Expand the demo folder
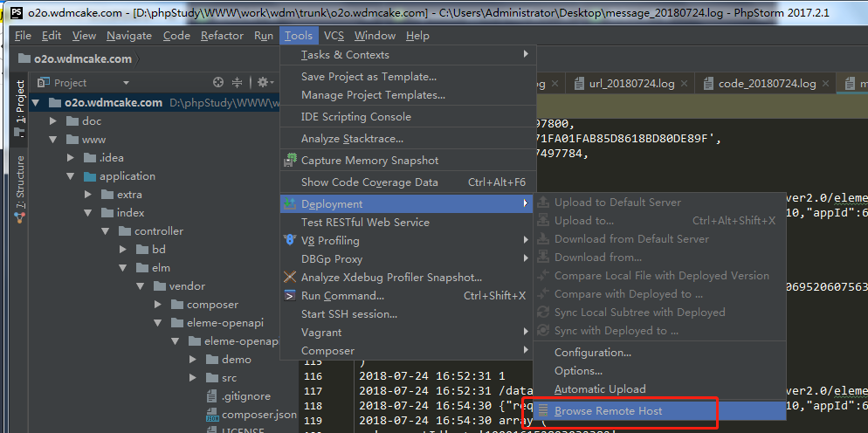This screenshot has width=868, height=433. point(193,360)
